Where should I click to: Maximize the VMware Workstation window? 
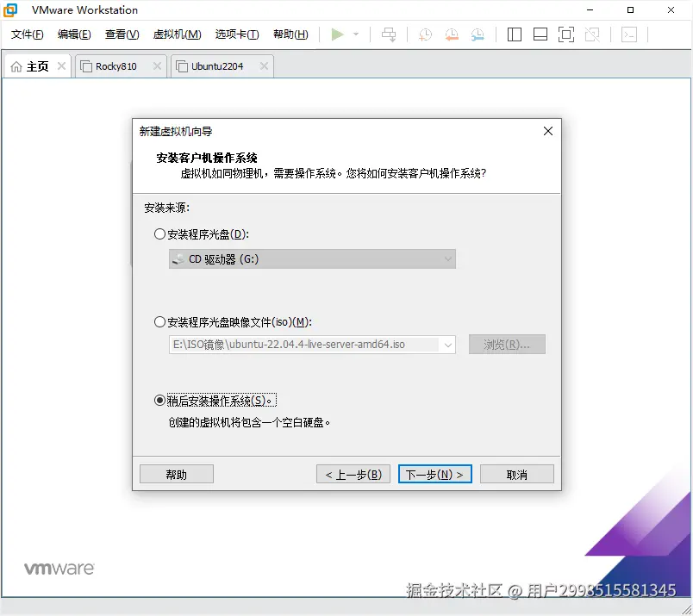click(630, 9)
